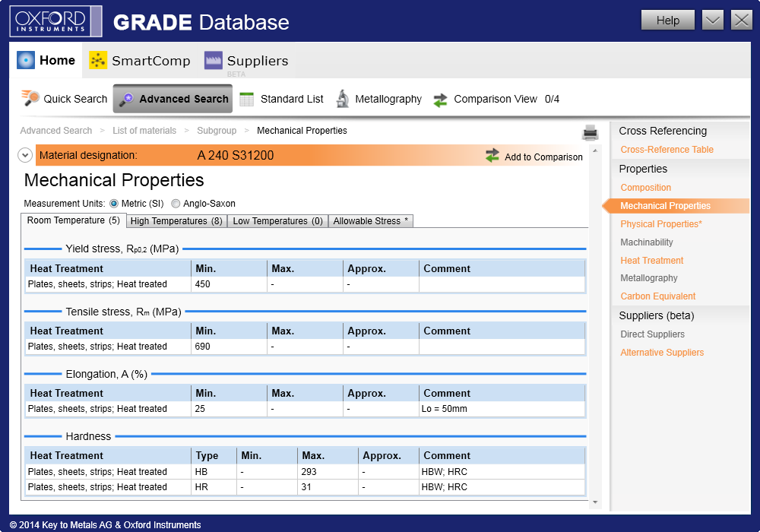Click Add to Comparison
Viewport: 760px width, 532px height.
534,157
